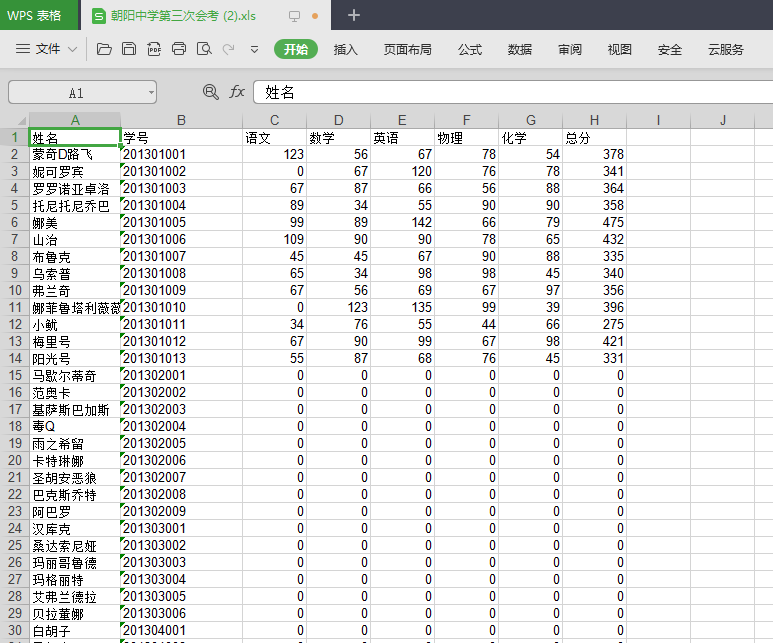Open Print Preview icon
The image size is (773, 643).
[x=204, y=49]
